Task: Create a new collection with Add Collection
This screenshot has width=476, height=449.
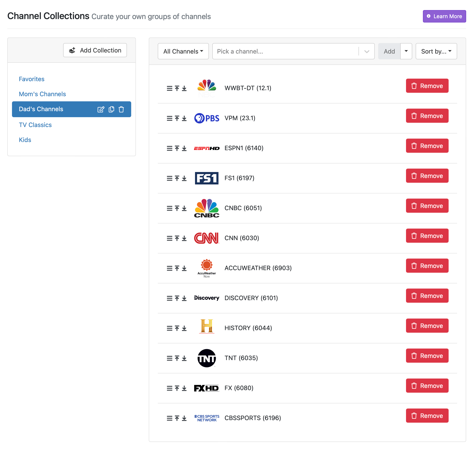Action: pyautogui.click(x=95, y=50)
